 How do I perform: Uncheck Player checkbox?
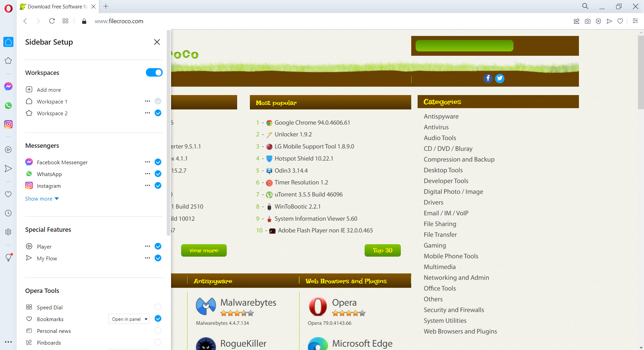pyautogui.click(x=158, y=246)
